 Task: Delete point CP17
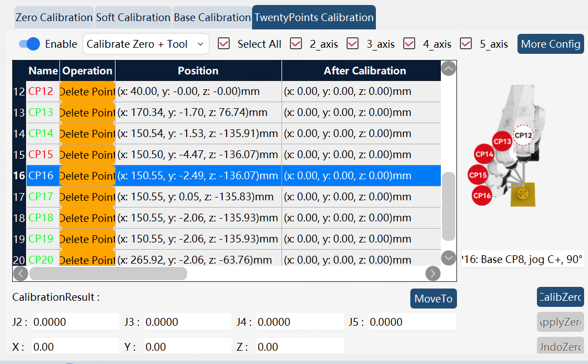click(87, 197)
